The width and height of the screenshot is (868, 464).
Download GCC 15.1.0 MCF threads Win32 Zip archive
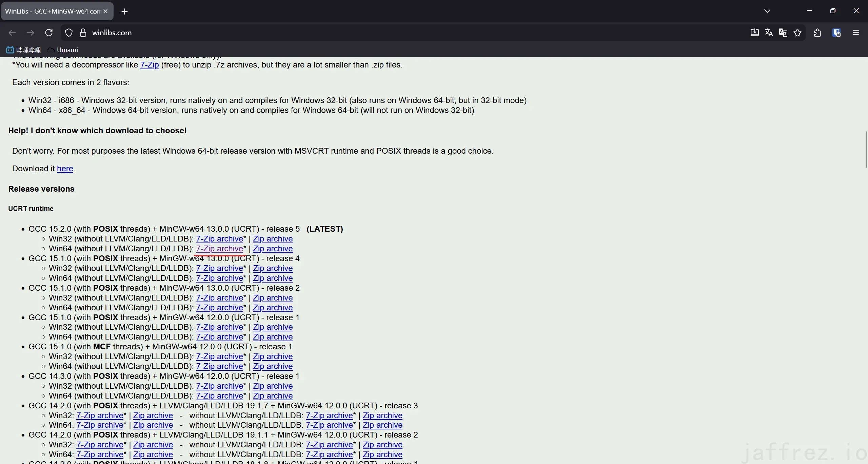pyautogui.click(x=273, y=356)
